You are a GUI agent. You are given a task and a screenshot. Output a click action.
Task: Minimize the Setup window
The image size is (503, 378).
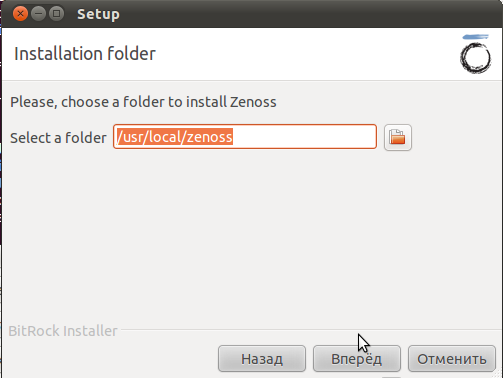point(38,14)
